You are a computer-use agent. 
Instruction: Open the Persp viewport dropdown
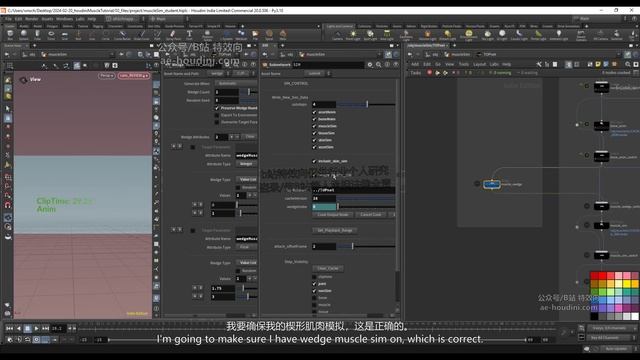(107, 76)
